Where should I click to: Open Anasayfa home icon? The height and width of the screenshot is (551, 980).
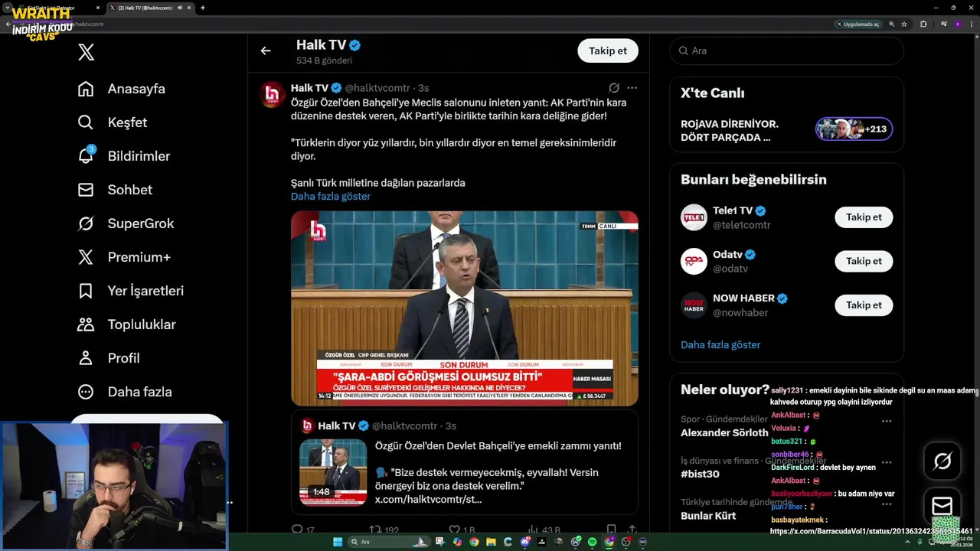tap(86, 89)
